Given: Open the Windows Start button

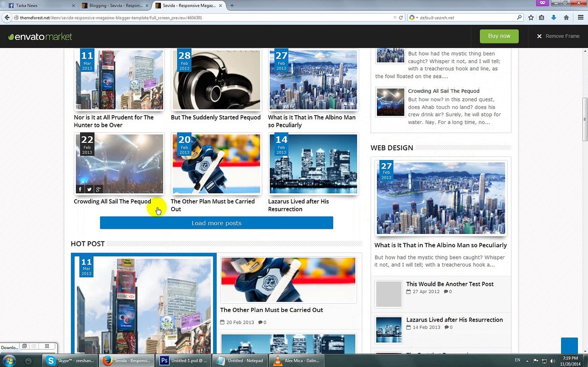Looking at the screenshot, I should tap(9, 360).
